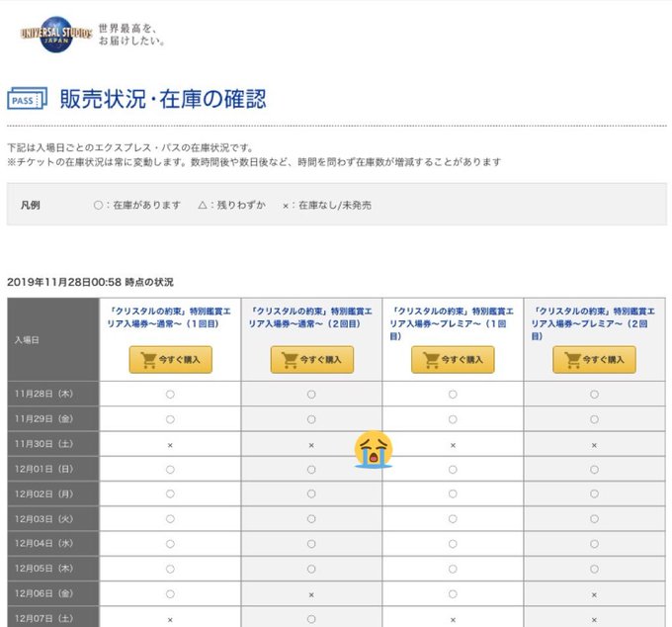672x627 pixels.
Task: Click the ○ for 12月01日 通常(1回目)
Action: tap(170, 470)
